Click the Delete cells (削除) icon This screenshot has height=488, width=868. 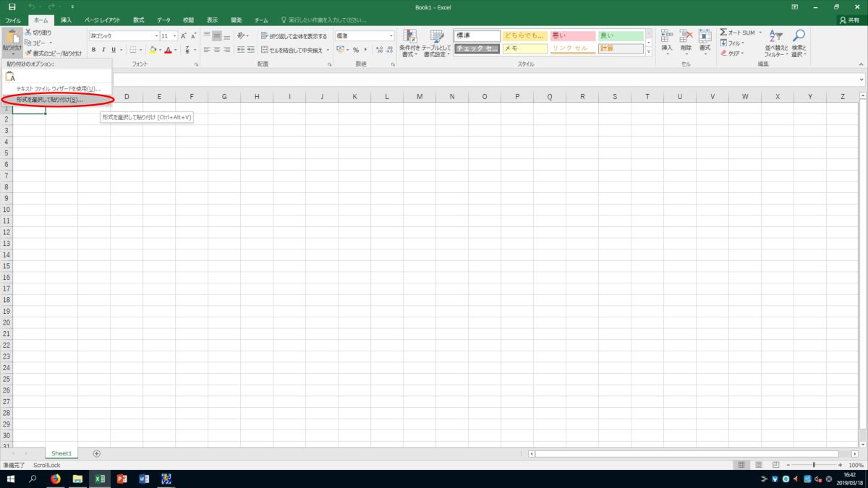686,41
